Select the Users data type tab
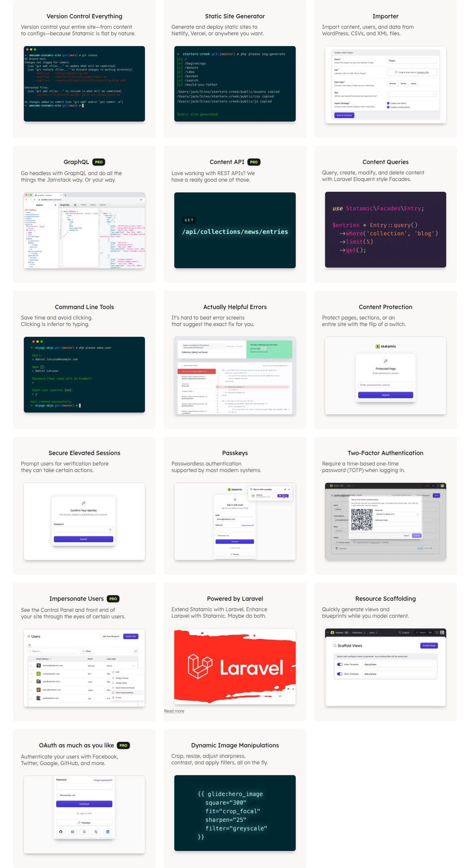Screen dimensions: 470x868 tap(413, 83)
